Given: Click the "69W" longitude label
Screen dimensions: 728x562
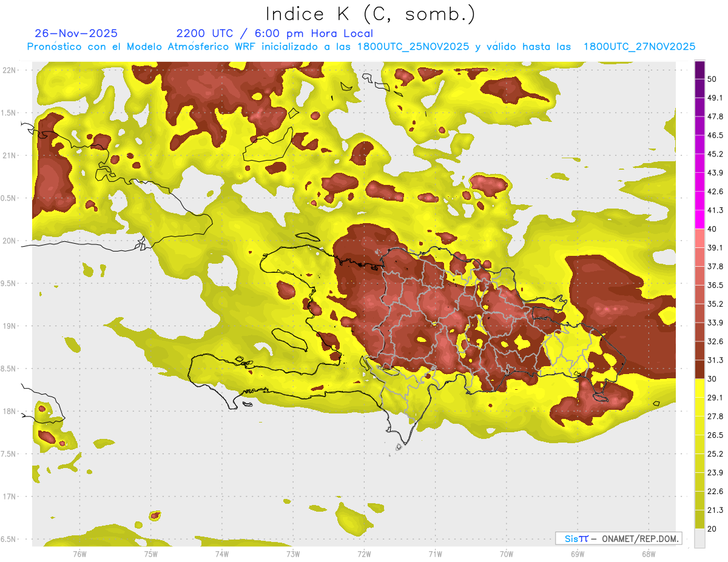Looking at the screenshot, I should [x=578, y=554].
